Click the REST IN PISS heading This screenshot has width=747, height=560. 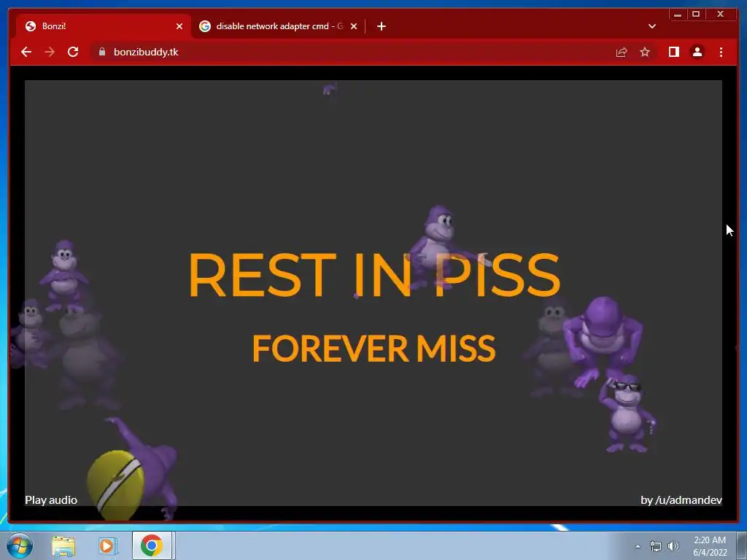tap(374, 275)
